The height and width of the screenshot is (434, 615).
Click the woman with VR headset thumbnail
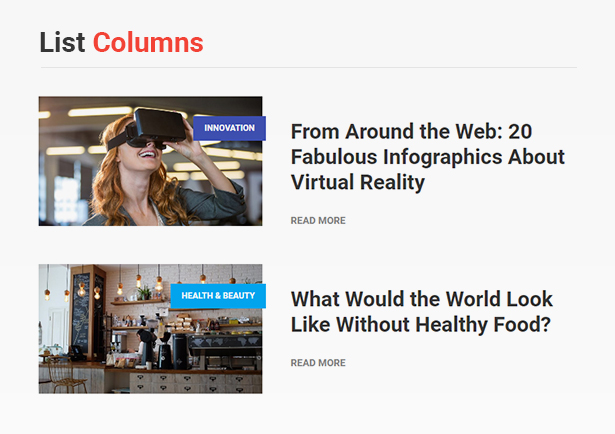pos(150,161)
